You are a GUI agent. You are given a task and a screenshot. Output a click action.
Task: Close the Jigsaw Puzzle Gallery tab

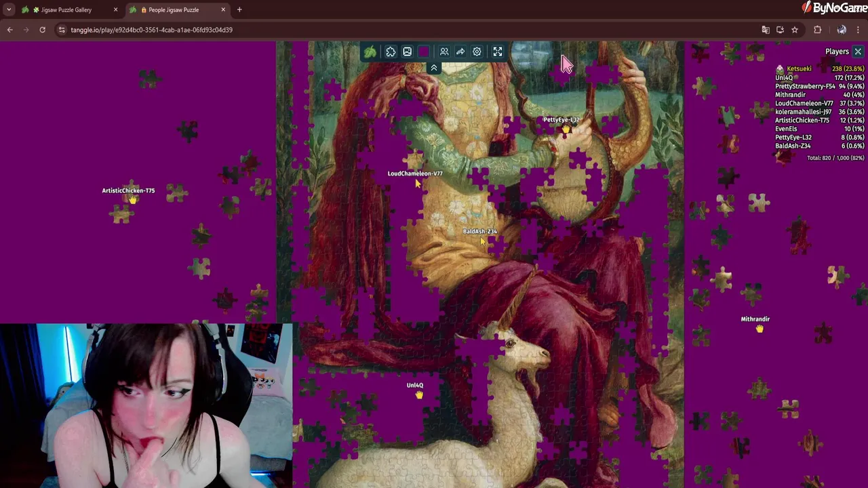click(115, 9)
